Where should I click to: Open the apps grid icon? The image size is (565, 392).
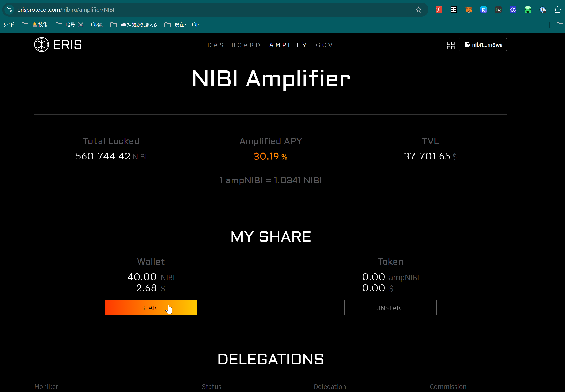[450, 45]
